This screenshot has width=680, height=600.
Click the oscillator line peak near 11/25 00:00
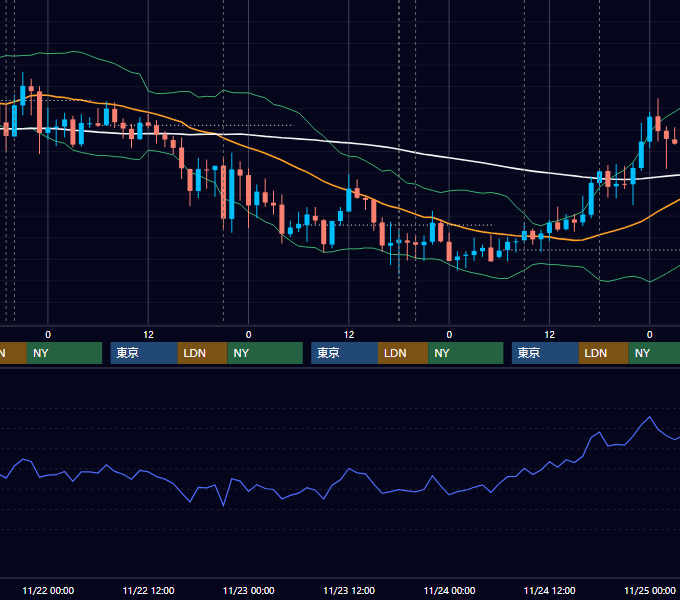[x=649, y=417]
